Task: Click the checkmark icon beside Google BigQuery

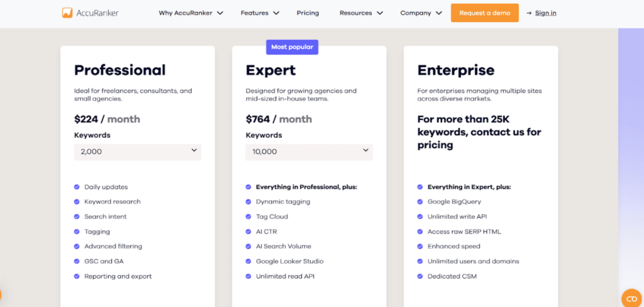Action: [420, 202]
